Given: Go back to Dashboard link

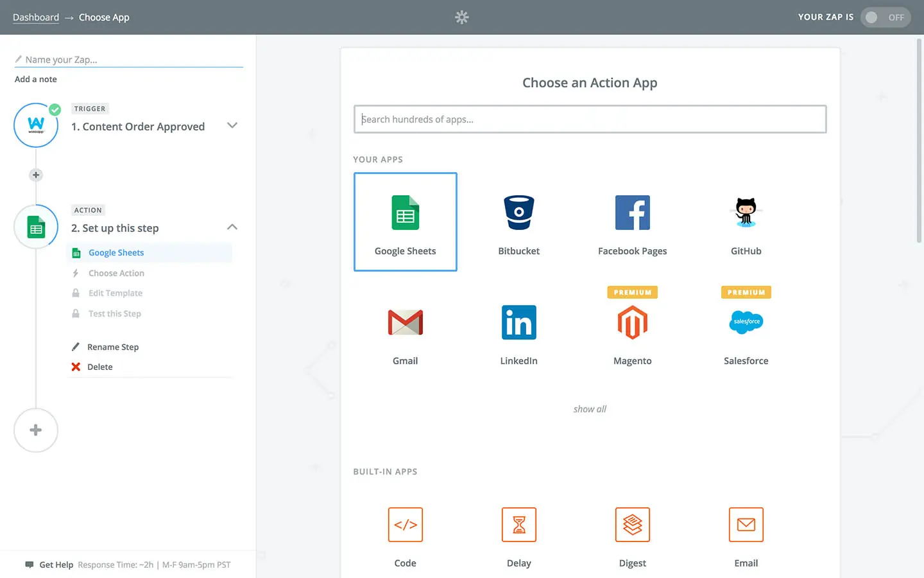Looking at the screenshot, I should pos(36,17).
